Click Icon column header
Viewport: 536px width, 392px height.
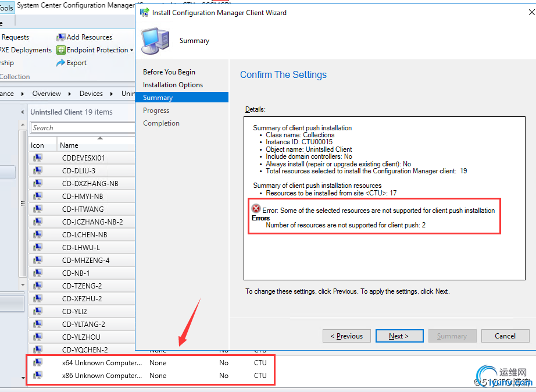pos(42,145)
